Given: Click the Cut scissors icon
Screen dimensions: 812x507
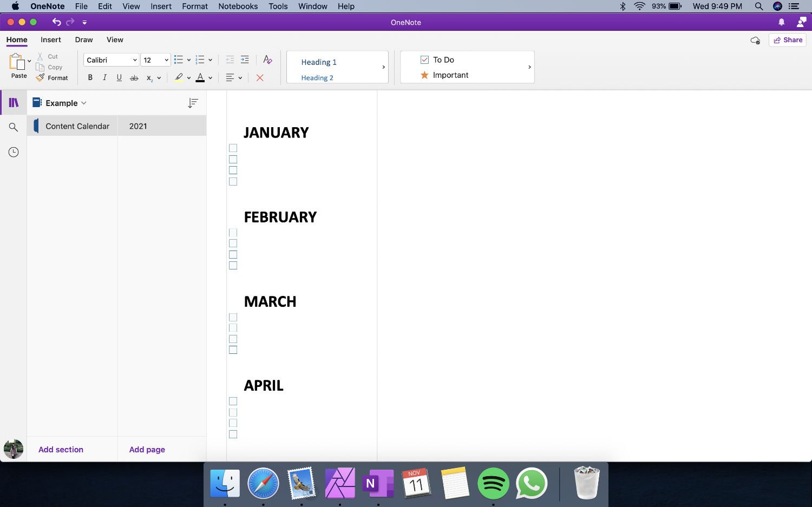Looking at the screenshot, I should (40, 56).
